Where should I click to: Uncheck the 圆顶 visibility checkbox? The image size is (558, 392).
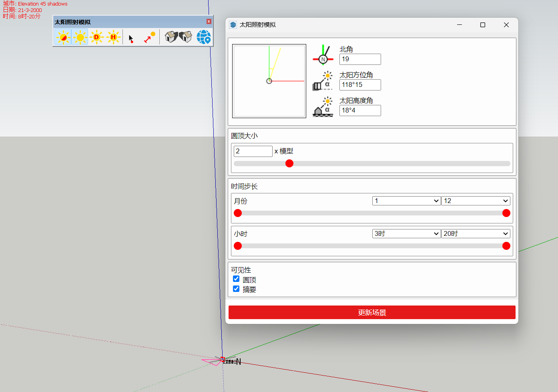tap(236, 279)
